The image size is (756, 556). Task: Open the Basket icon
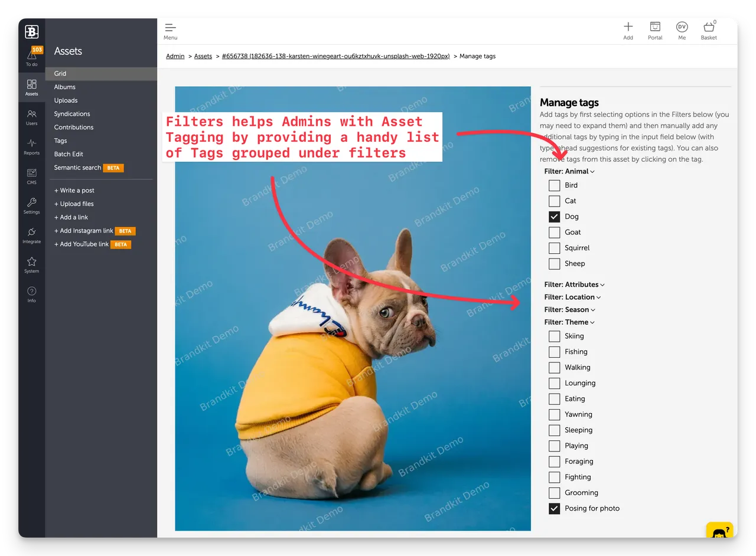point(708,27)
